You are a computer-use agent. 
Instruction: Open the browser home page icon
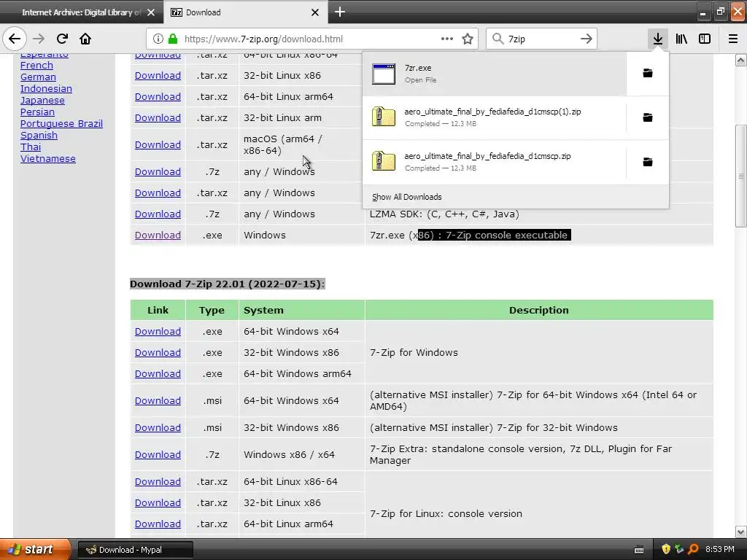tap(85, 39)
